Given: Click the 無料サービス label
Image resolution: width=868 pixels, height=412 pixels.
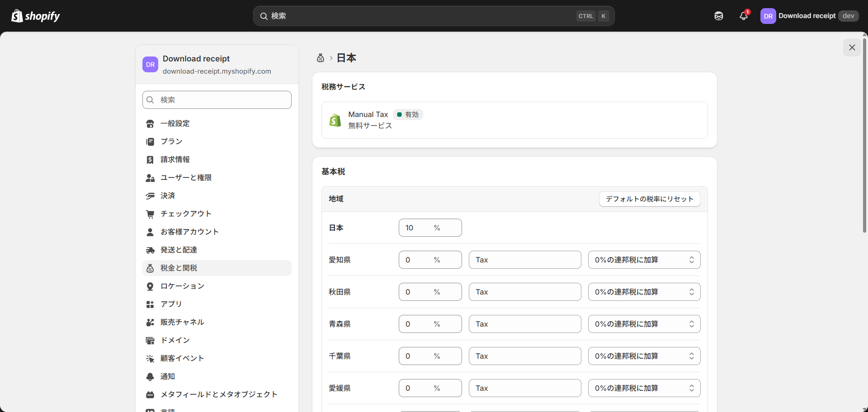Looking at the screenshot, I should (370, 126).
